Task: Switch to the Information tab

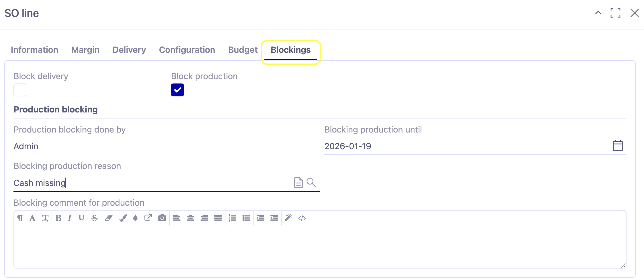Action: 35,50
